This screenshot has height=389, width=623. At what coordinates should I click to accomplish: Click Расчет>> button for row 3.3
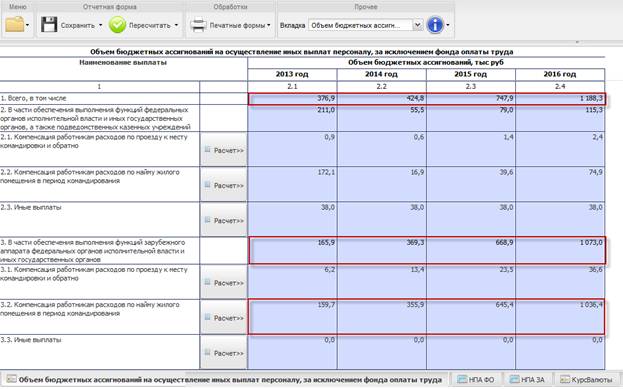click(x=224, y=352)
